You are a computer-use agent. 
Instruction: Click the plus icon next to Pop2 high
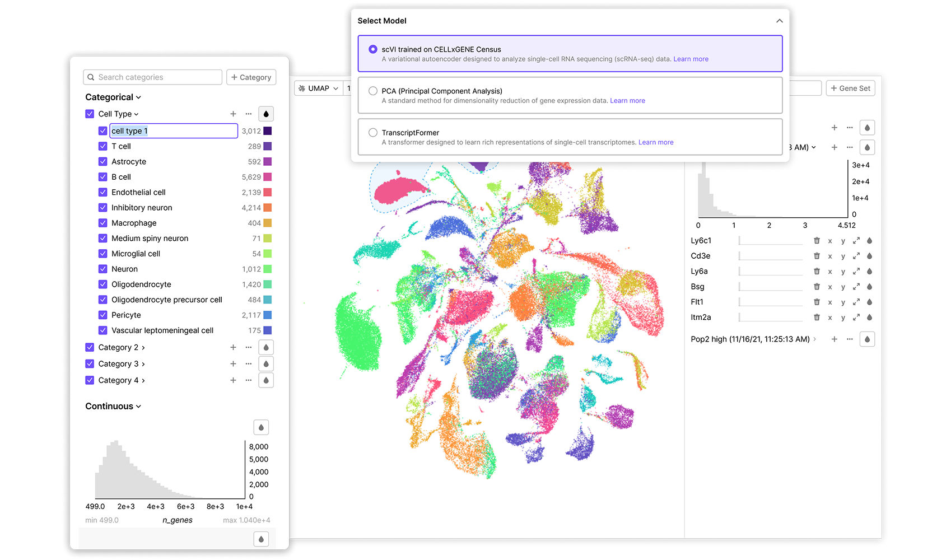point(834,339)
